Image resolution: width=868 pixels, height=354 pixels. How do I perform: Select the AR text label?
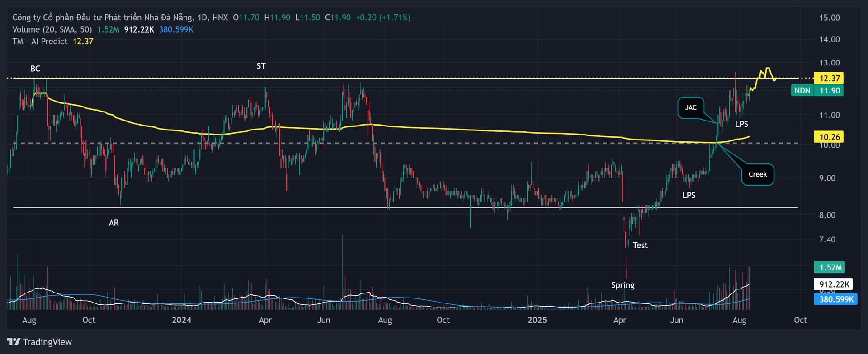(113, 223)
